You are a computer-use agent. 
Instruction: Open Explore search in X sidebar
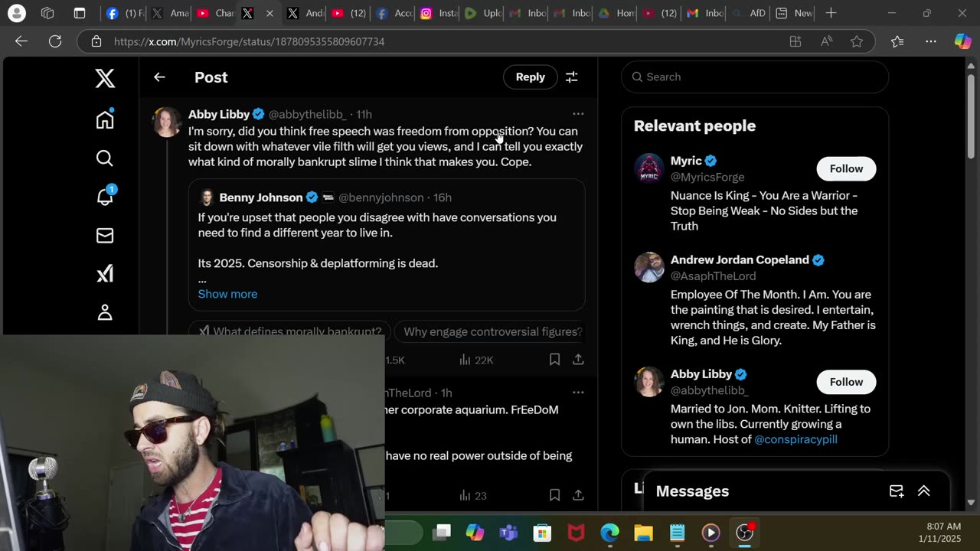pyautogui.click(x=105, y=158)
